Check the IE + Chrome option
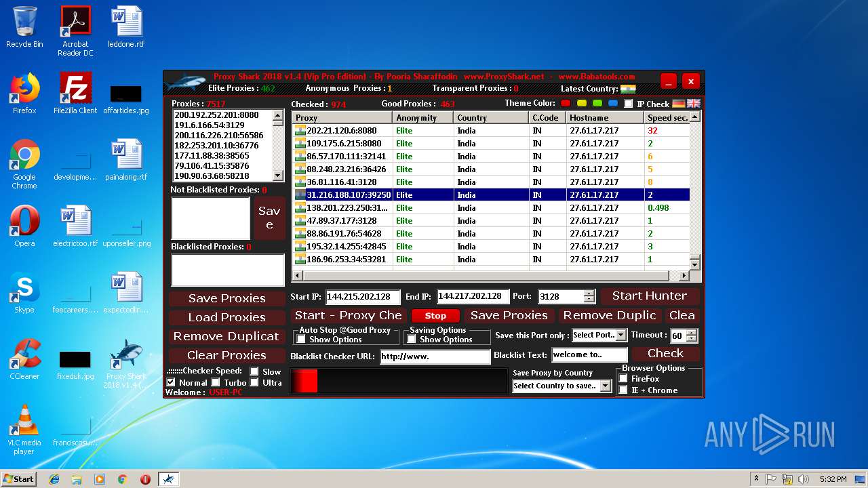This screenshot has height=488, width=868. [623, 390]
